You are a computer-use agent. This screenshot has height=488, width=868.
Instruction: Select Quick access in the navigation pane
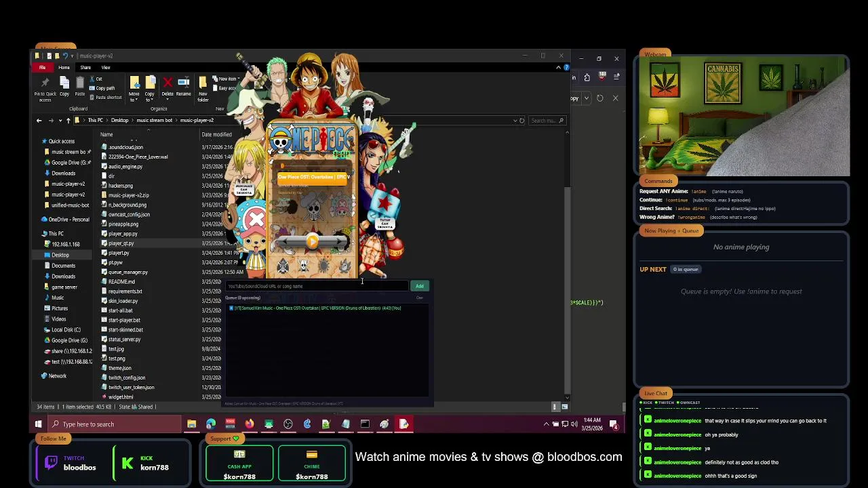click(x=61, y=141)
